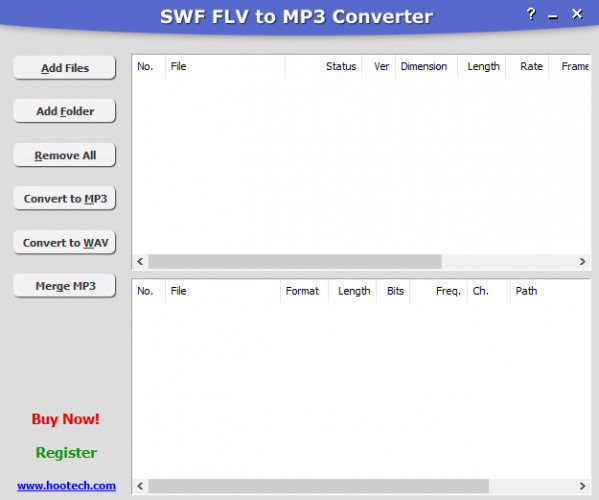This screenshot has height=500, width=599.
Task: Click the Freq. column header
Action: pyautogui.click(x=439, y=291)
